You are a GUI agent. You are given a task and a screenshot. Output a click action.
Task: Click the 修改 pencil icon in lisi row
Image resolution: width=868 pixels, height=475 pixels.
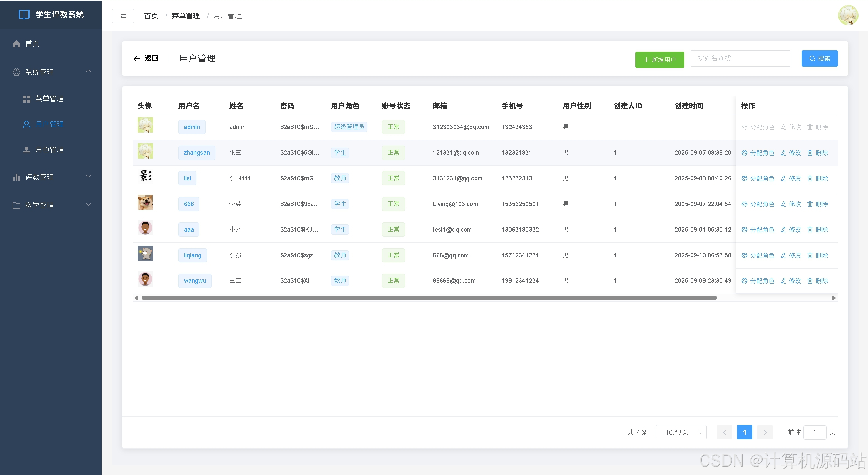coord(784,179)
